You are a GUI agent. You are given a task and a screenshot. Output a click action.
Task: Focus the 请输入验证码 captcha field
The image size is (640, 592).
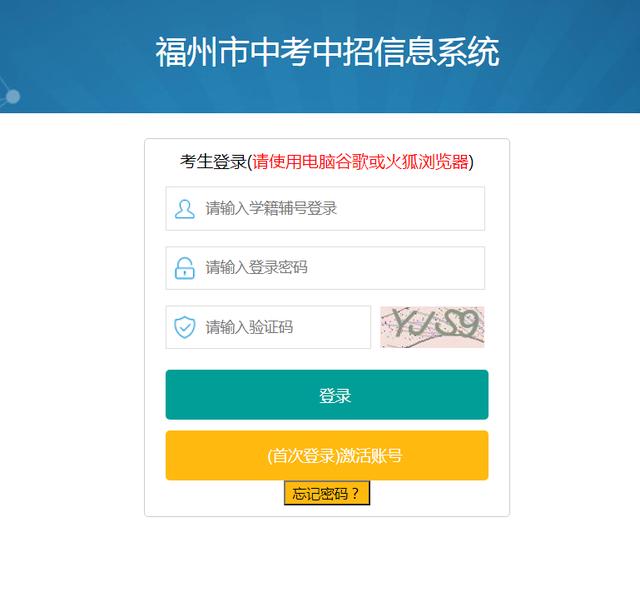tap(268, 327)
